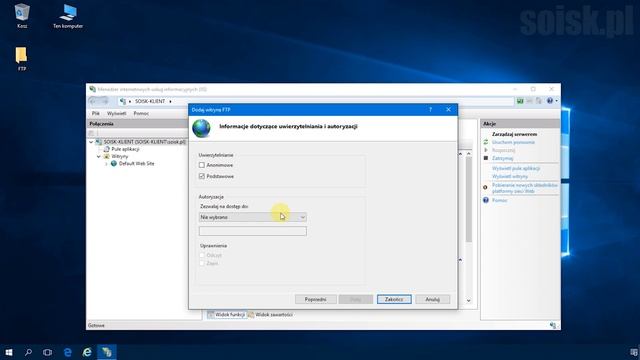Click the Pule aplikacji icon in tree
This screenshot has width=640, height=360.
pos(107,149)
